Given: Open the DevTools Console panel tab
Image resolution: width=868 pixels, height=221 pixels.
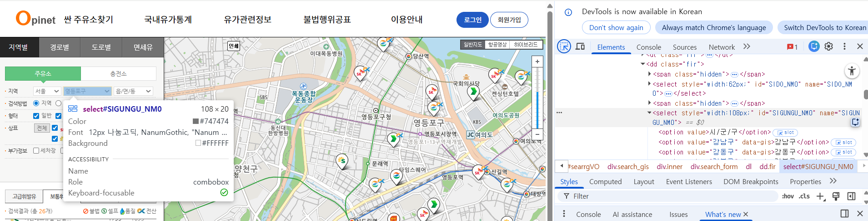Looking at the screenshot, I should (x=649, y=47).
